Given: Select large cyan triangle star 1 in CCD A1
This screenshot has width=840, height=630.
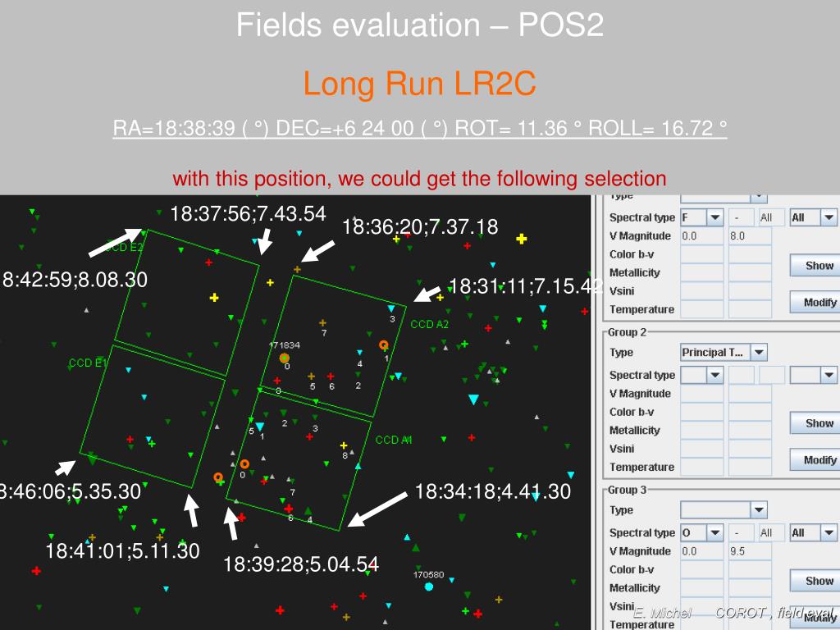Looking at the screenshot, I should pyautogui.click(x=260, y=427).
